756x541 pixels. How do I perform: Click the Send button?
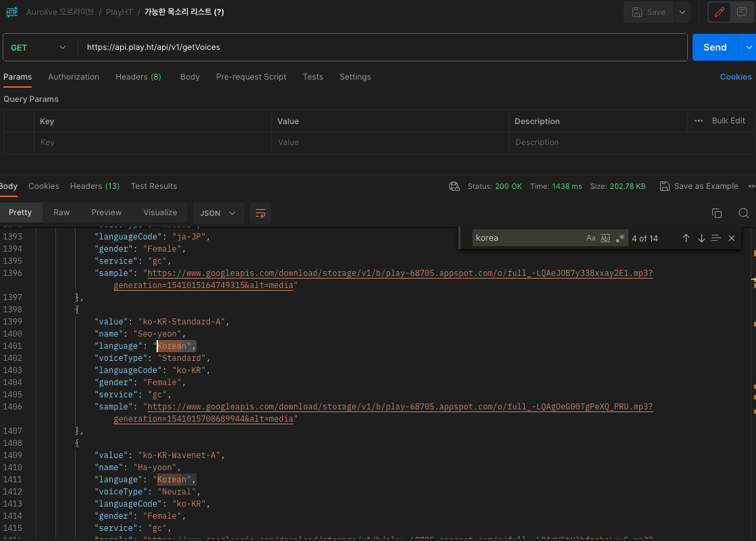point(715,47)
